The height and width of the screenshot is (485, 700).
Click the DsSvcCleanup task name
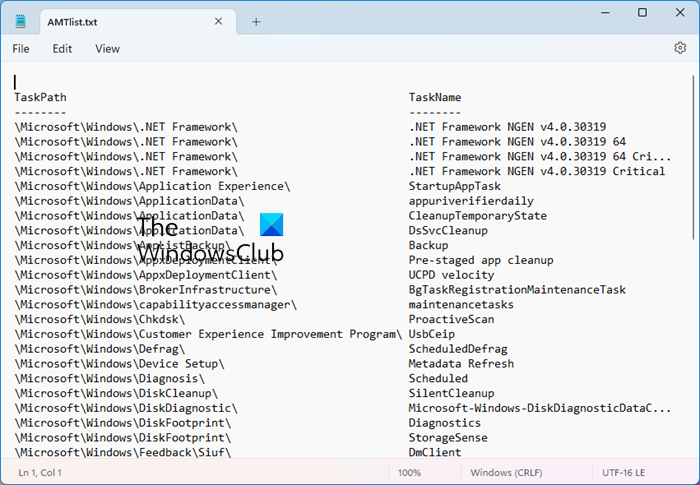pyautogui.click(x=448, y=230)
